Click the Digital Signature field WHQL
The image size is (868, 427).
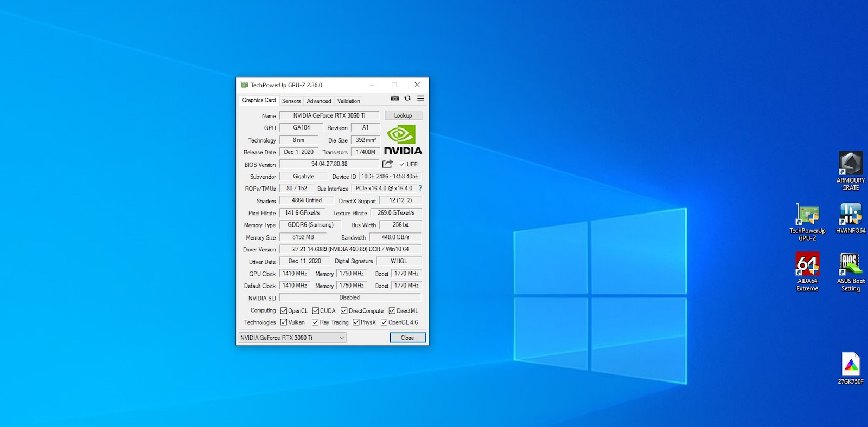click(399, 261)
